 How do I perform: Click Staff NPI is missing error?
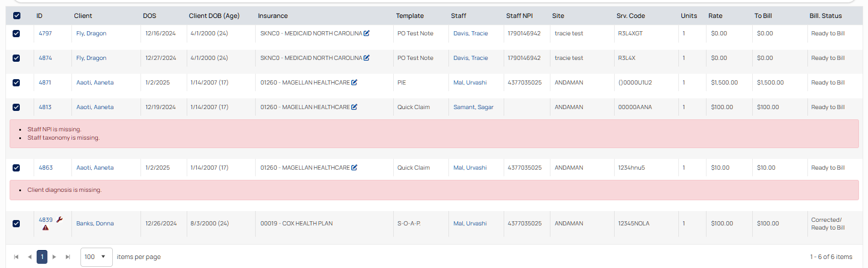coord(54,130)
